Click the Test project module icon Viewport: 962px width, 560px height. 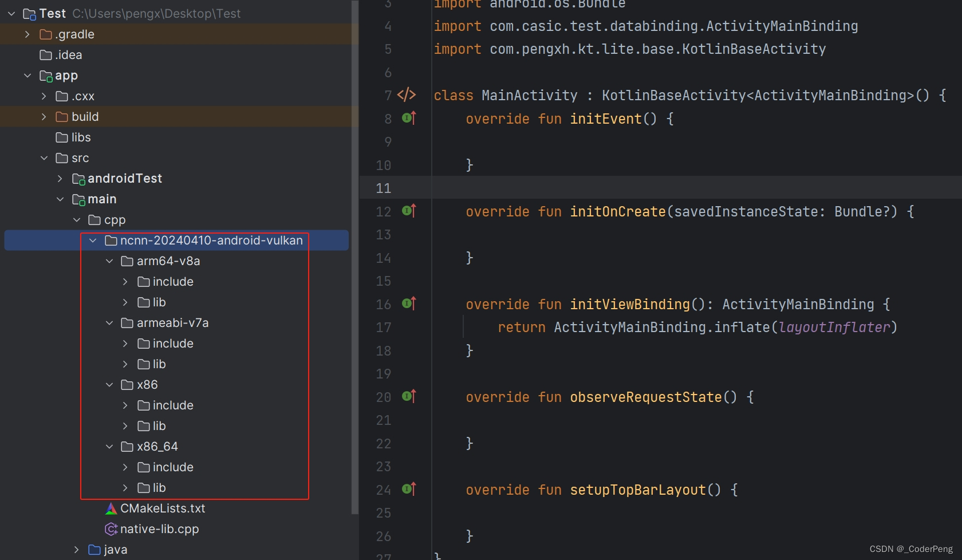[29, 14]
